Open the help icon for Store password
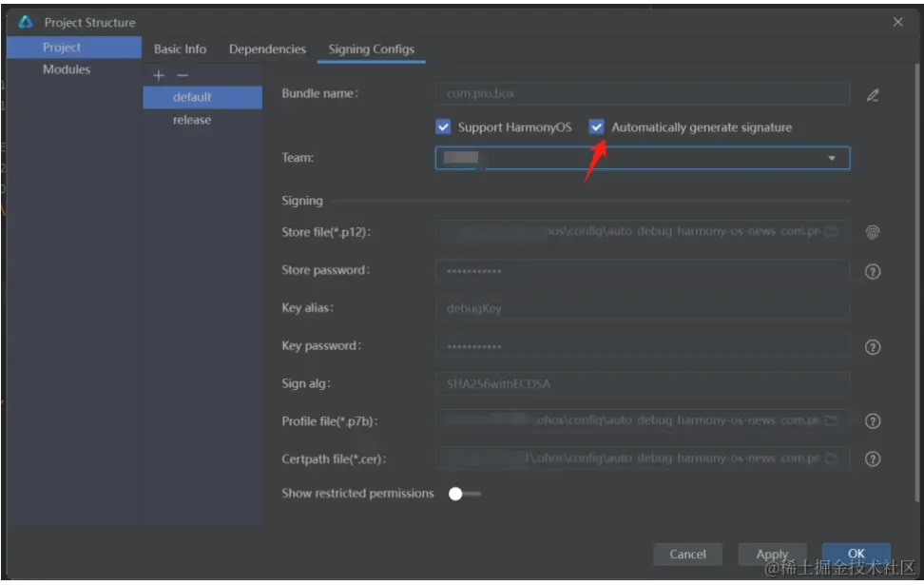This screenshot has width=924, height=585. pos(873,271)
